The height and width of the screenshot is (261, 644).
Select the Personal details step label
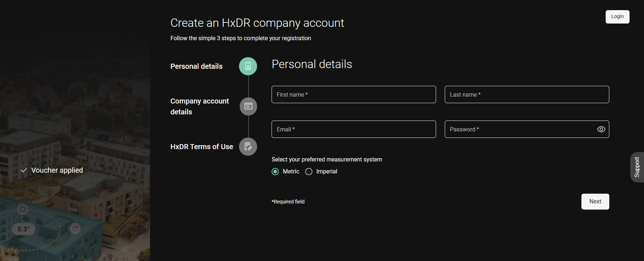[x=196, y=66]
